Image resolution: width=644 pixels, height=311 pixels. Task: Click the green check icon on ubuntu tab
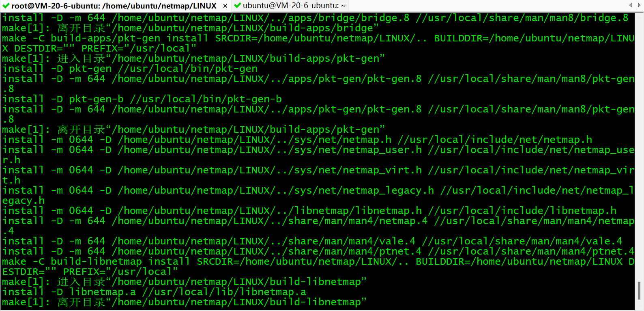(x=238, y=6)
